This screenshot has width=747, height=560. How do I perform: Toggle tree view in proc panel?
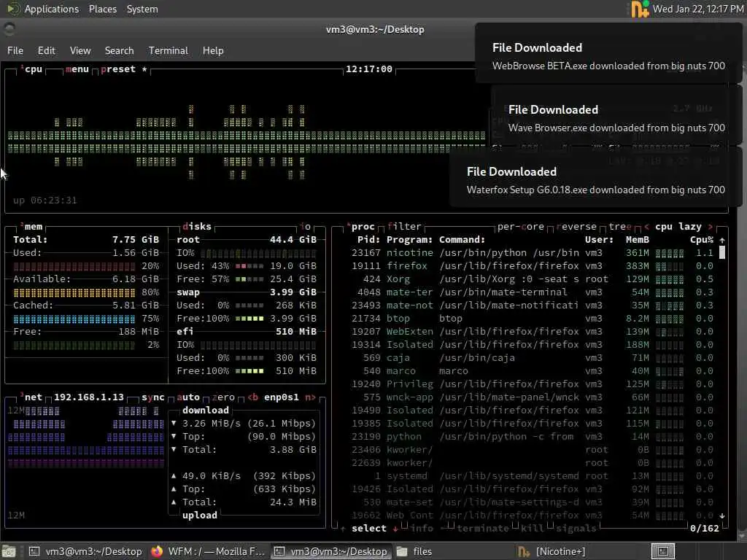click(620, 227)
